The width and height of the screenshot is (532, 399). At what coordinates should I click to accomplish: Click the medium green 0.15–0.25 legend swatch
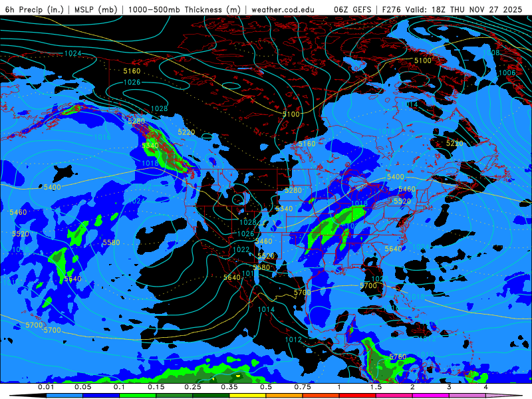coord(174,396)
